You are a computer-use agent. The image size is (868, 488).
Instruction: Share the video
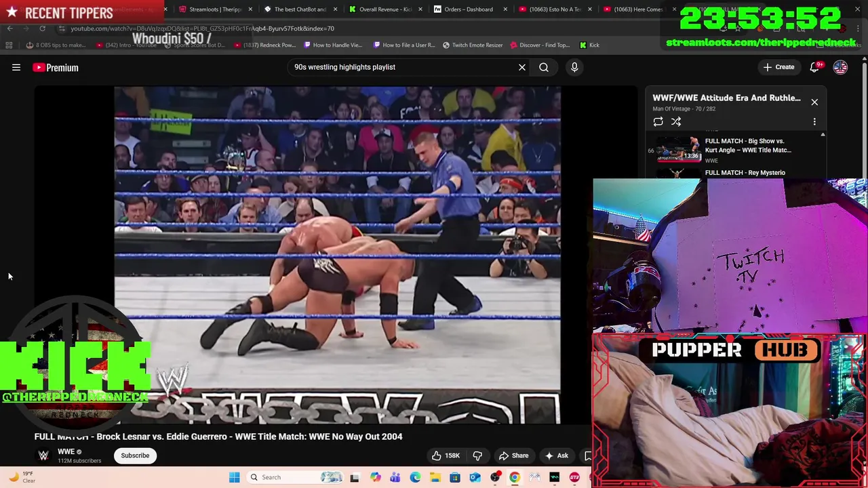click(513, 455)
